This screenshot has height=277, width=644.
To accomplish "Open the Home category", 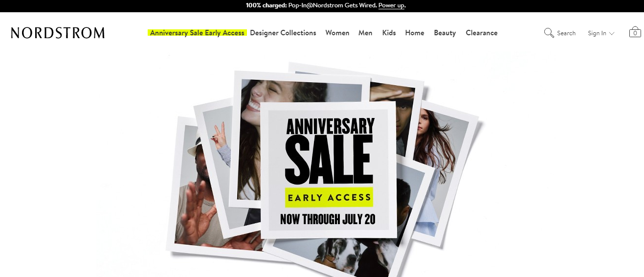I will (x=415, y=33).
